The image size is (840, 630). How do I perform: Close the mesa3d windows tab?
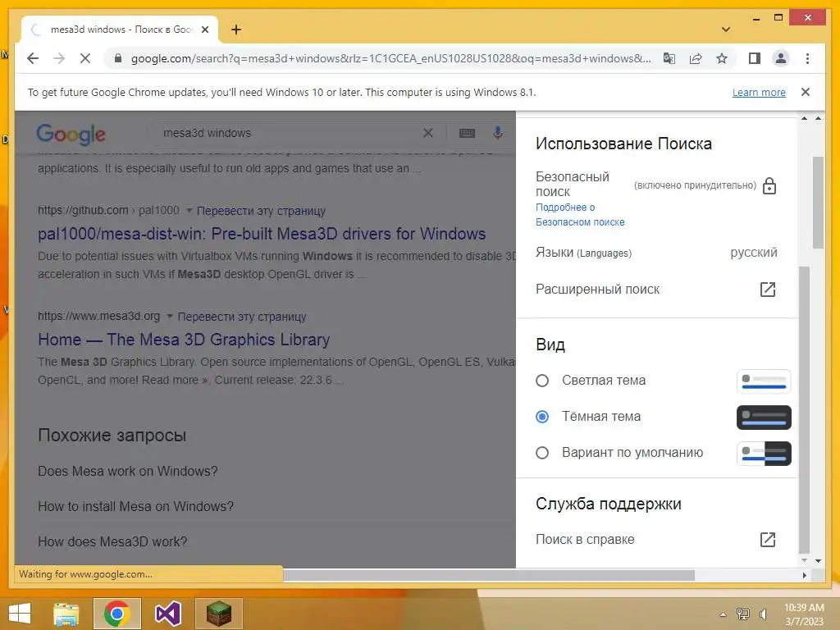204,30
